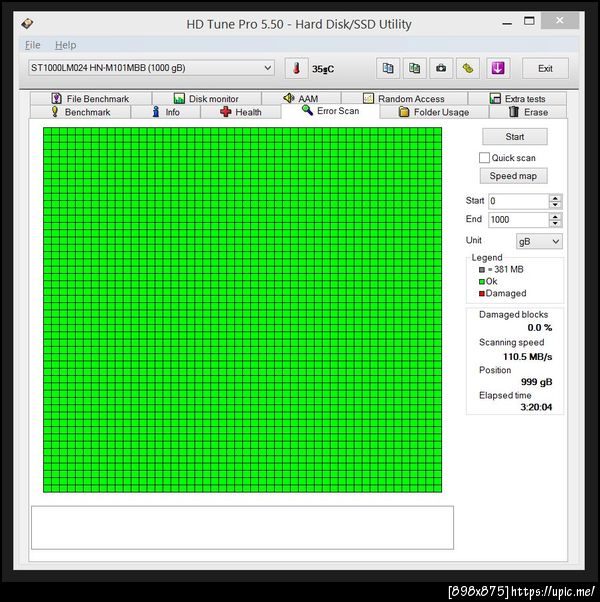The height and width of the screenshot is (602, 600).
Task: Copy info to clipboard toolbar icon
Action: [x=388, y=69]
